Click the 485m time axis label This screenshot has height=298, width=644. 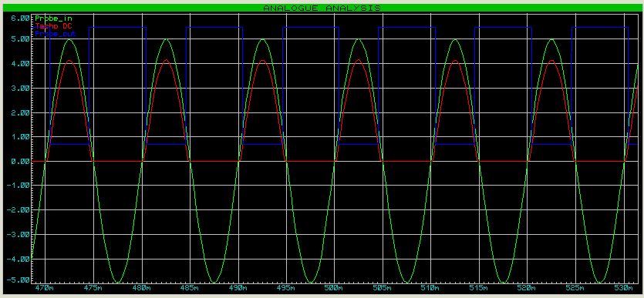pyautogui.click(x=189, y=288)
